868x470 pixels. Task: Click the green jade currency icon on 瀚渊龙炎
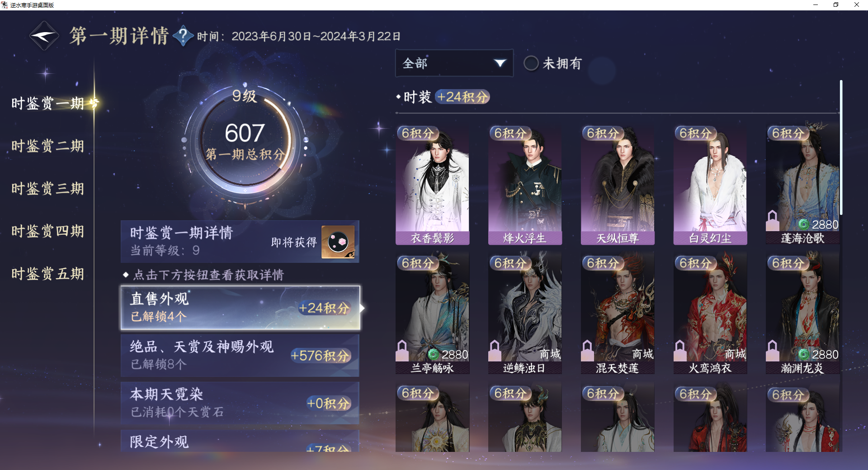coord(804,354)
